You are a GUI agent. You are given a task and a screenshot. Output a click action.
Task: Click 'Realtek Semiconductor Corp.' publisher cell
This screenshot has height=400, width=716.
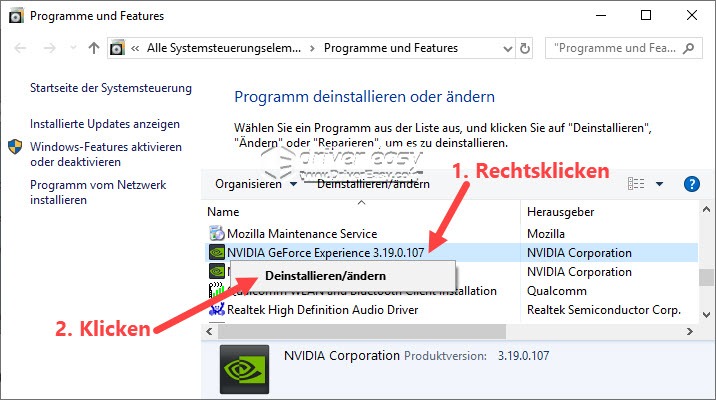[604, 310]
